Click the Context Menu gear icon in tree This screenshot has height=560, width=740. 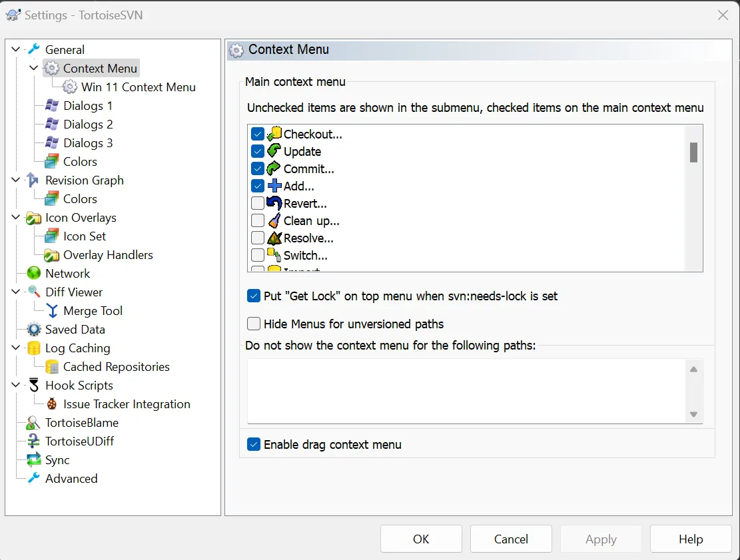tap(52, 69)
